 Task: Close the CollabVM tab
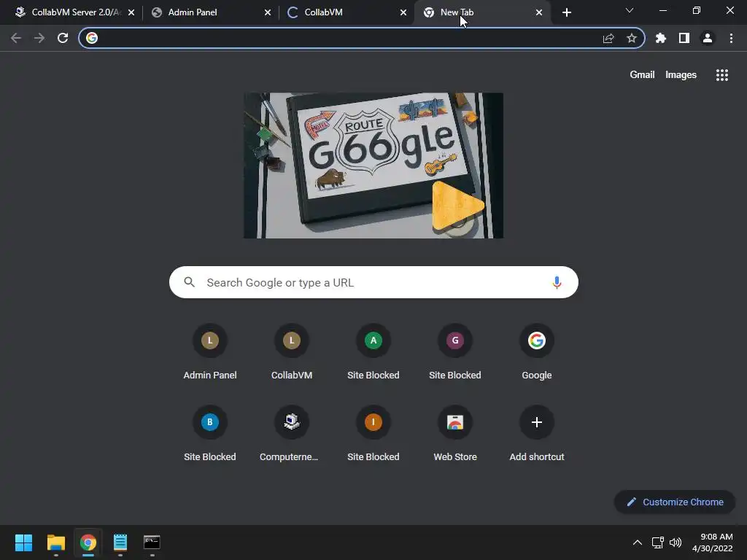tap(403, 12)
